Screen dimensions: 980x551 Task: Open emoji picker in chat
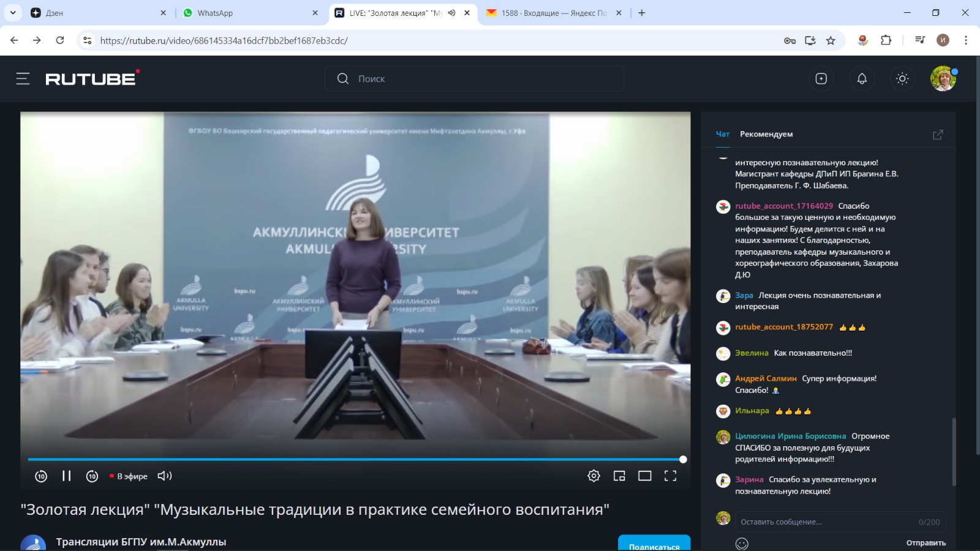(x=742, y=544)
